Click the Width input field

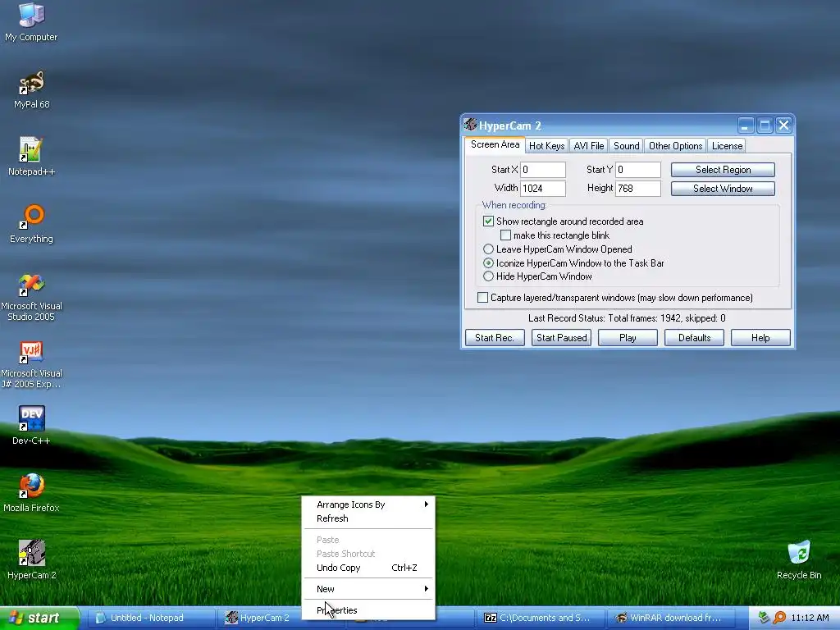543,189
